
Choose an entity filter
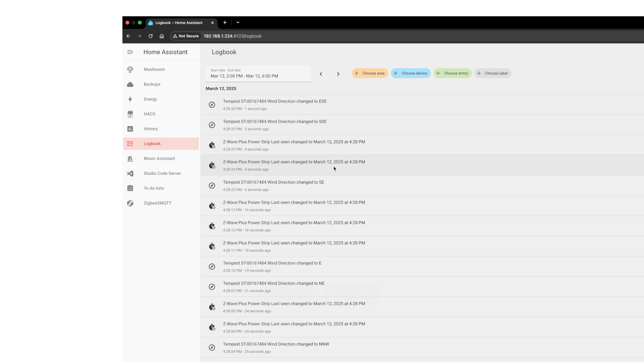tap(453, 73)
